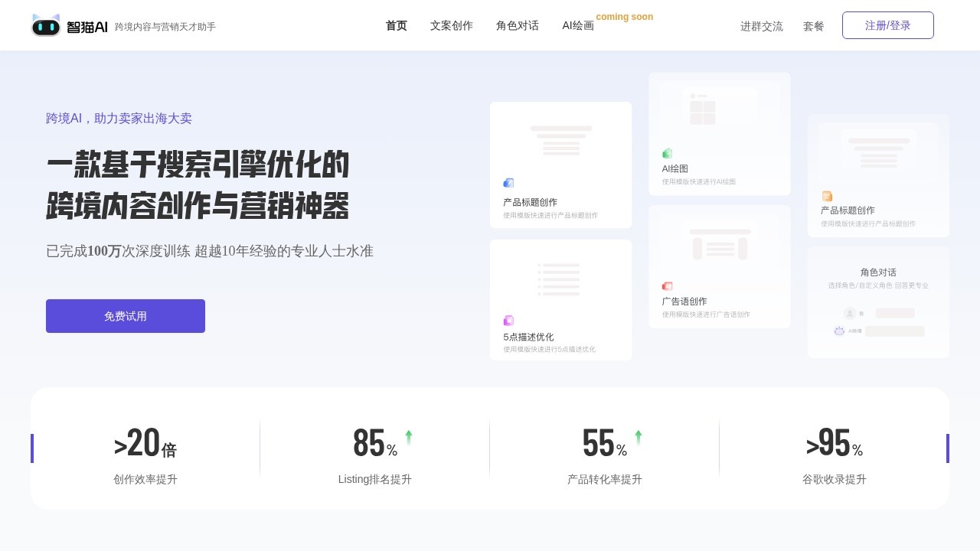Screen dimensions: 980x551
Task: Select the AI绘画 nav item
Action: (578, 26)
